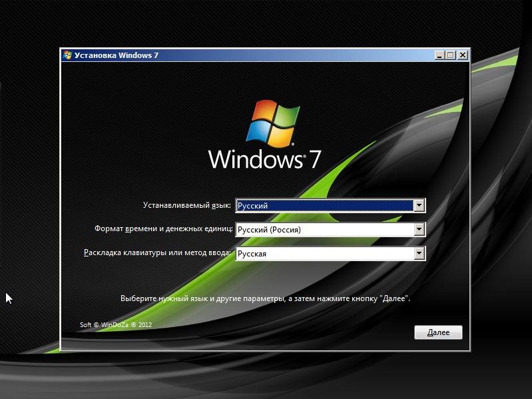Minimize the Установка Windows 7 window

point(439,55)
